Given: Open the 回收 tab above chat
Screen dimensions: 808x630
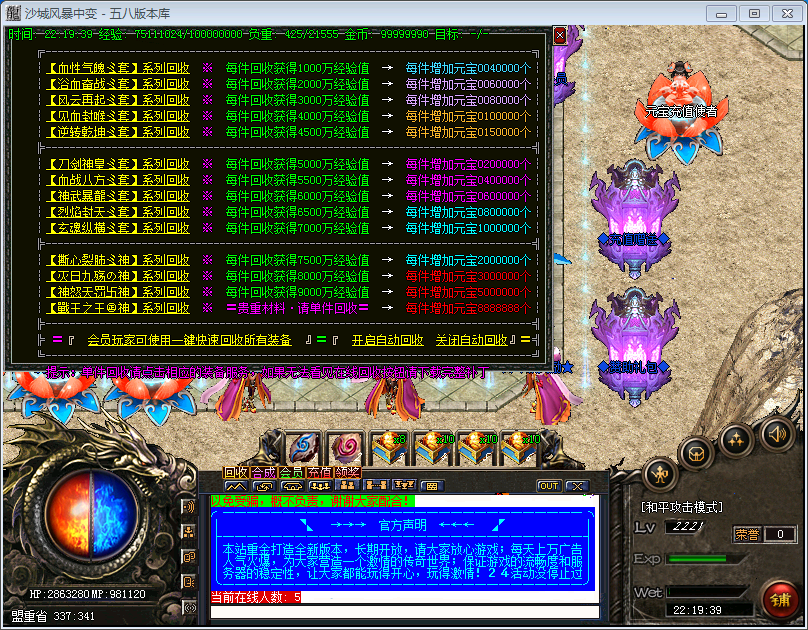Looking at the screenshot, I should 237,472.
